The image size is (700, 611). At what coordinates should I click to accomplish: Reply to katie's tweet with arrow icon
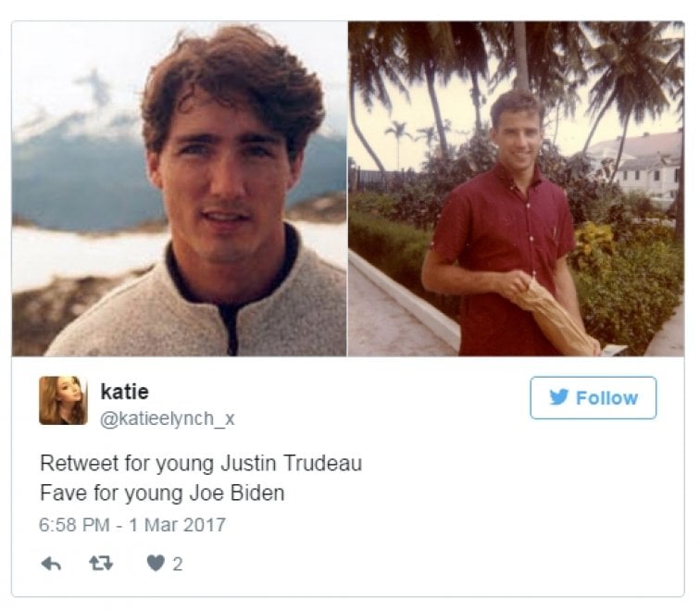[x=51, y=564]
